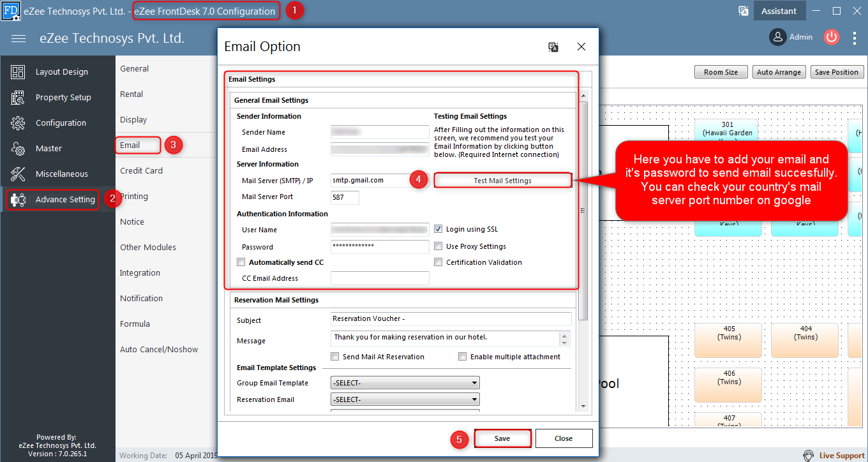868x462 pixels.
Task: Click the Advance Setting puzzle icon
Action: point(18,200)
